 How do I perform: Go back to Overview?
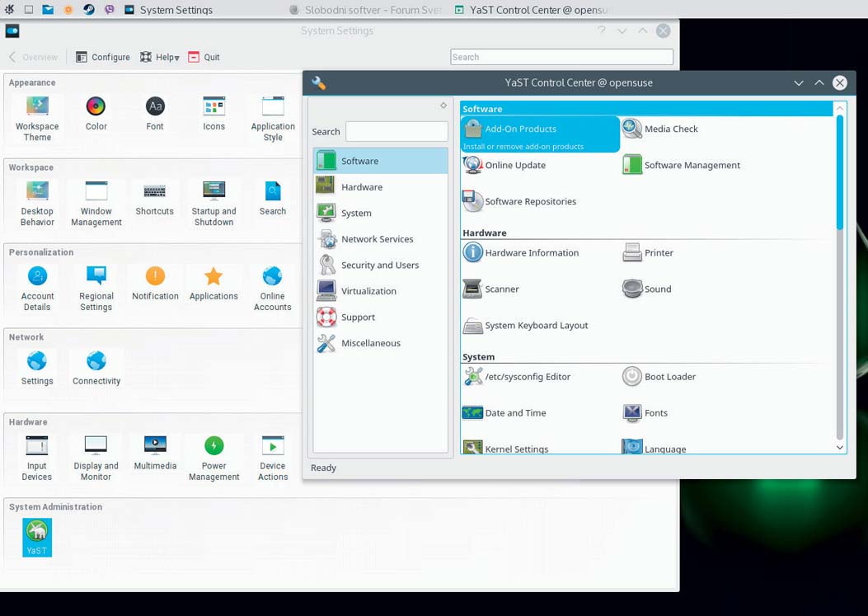click(x=33, y=57)
